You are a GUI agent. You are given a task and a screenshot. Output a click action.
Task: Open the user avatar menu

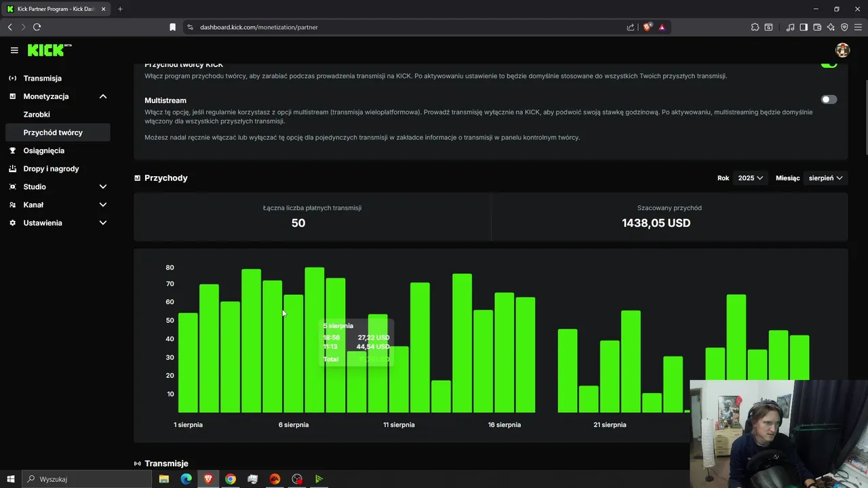tap(842, 50)
